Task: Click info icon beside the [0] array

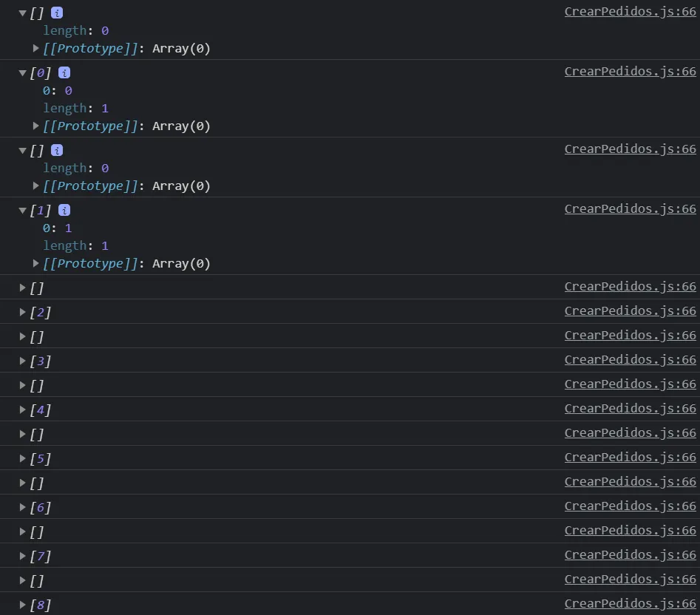Action: pos(64,72)
